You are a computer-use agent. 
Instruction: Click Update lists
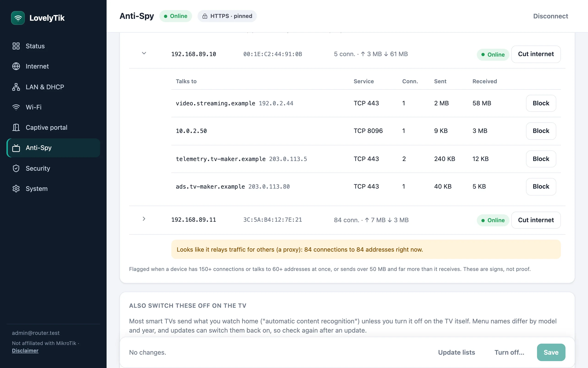tap(456, 352)
